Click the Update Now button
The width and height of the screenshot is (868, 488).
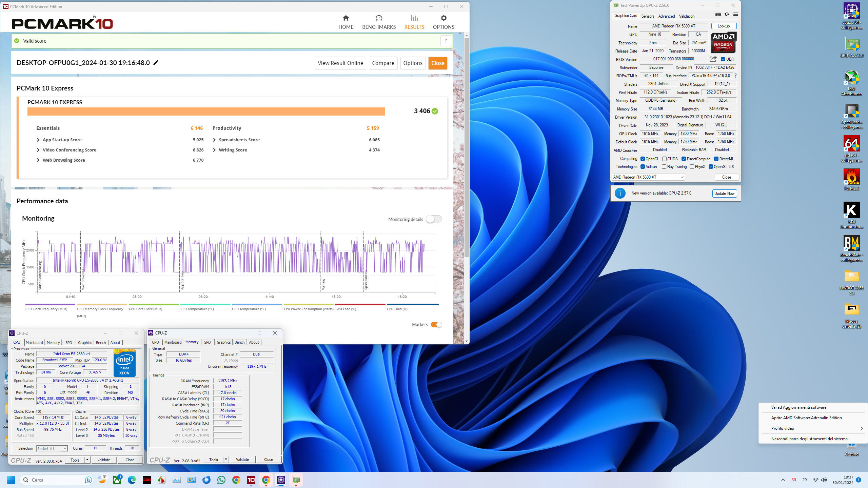(724, 194)
